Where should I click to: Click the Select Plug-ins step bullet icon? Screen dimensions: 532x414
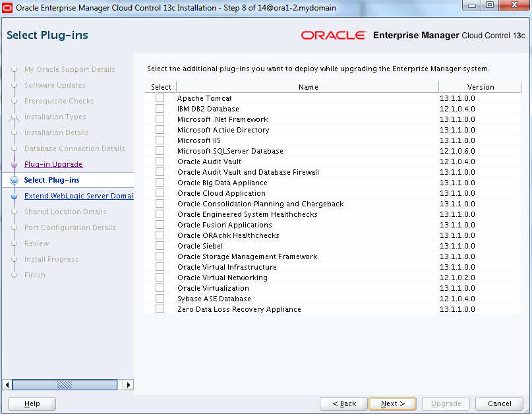(x=14, y=180)
